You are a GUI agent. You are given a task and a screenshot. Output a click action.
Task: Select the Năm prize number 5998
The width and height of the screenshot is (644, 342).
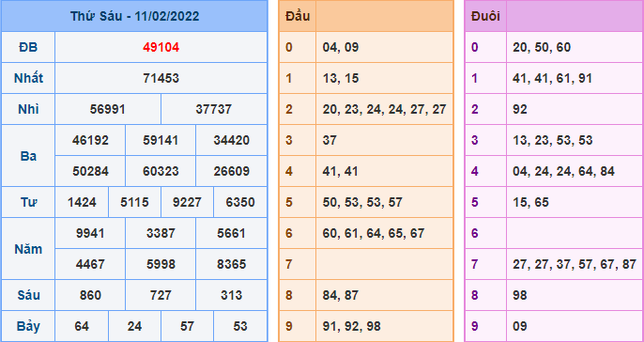click(161, 264)
